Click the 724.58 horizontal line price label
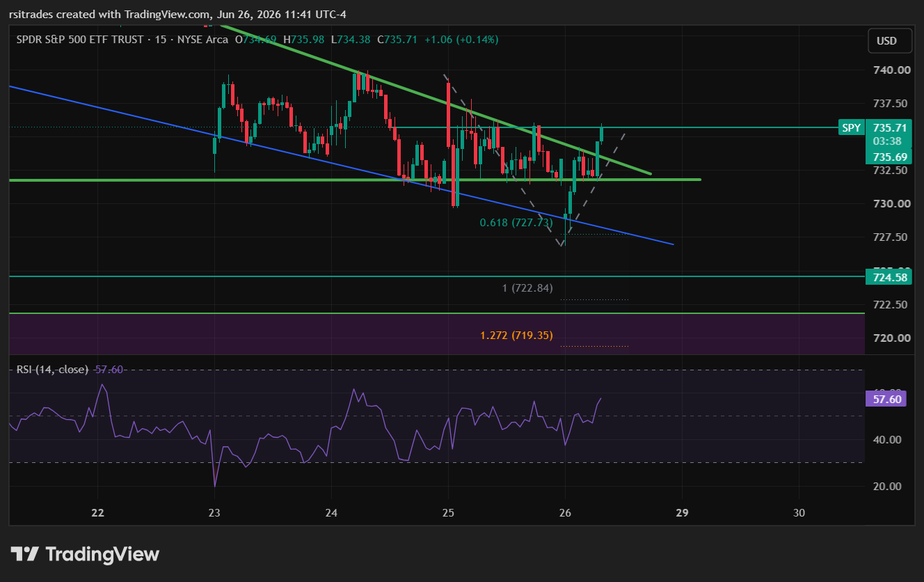 pos(888,277)
